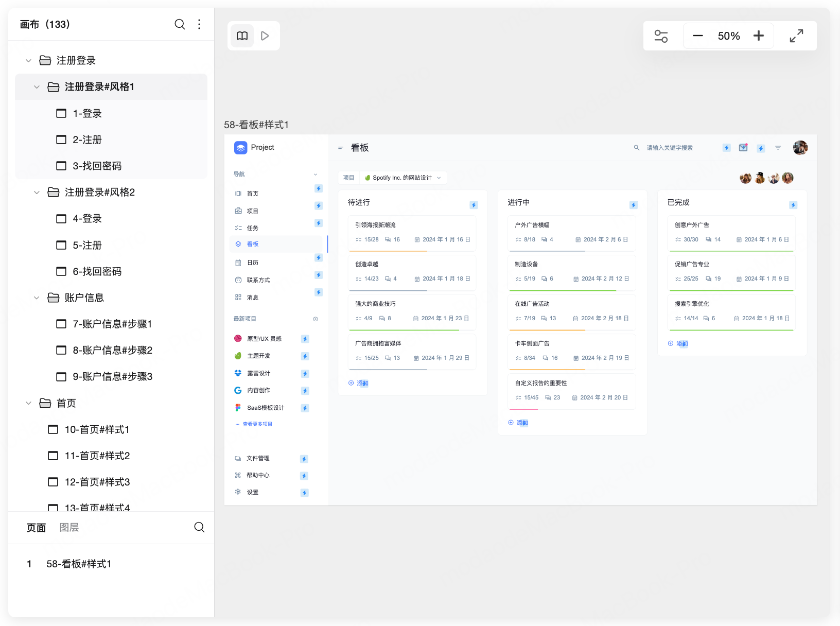840x626 pixels.
Task: Select the 3-找回密码 canvas
Action: (111, 166)
